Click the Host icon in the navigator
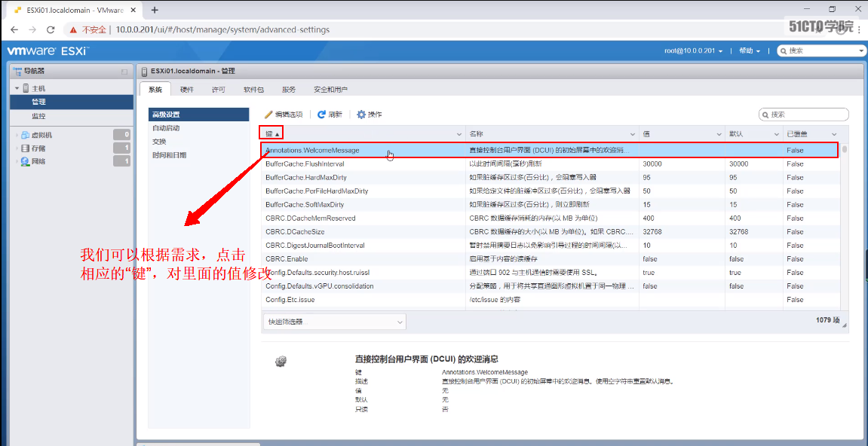Image resolution: width=868 pixels, height=446 pixels. coord(26,88)
